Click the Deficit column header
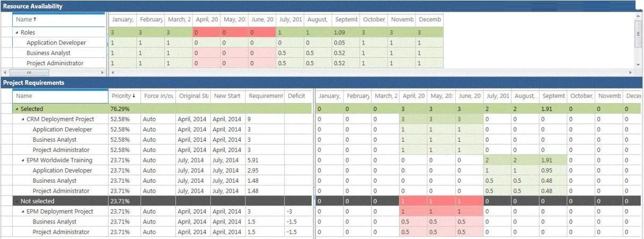Screen dimensions: 644x239 tap(297, 96)
